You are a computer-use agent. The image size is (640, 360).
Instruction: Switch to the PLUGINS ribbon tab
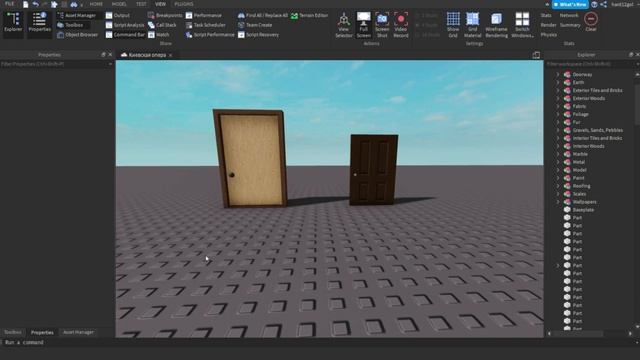[184, 4]
